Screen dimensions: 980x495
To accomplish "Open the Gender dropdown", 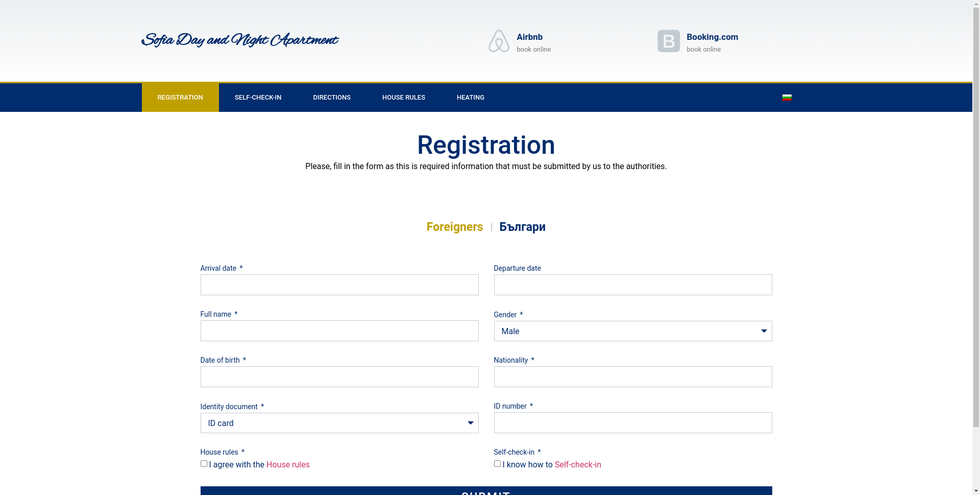I will (x=632, y=331).
